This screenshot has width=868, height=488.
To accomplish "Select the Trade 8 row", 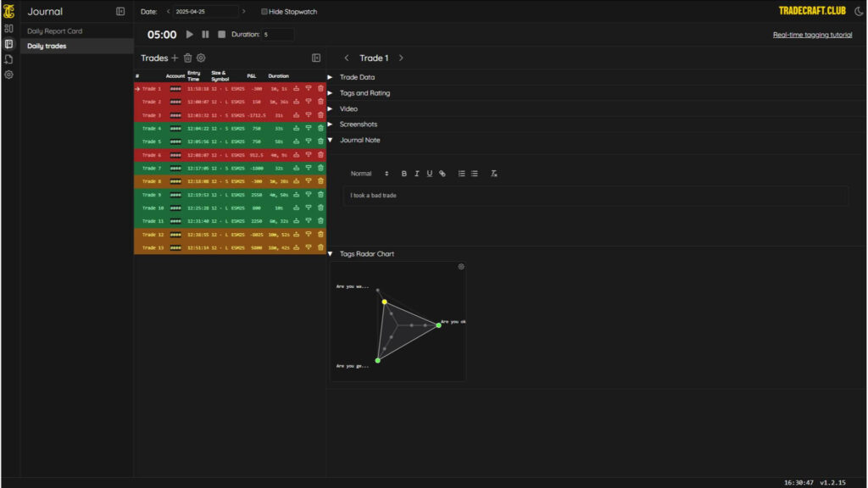I will pos(230,181).
